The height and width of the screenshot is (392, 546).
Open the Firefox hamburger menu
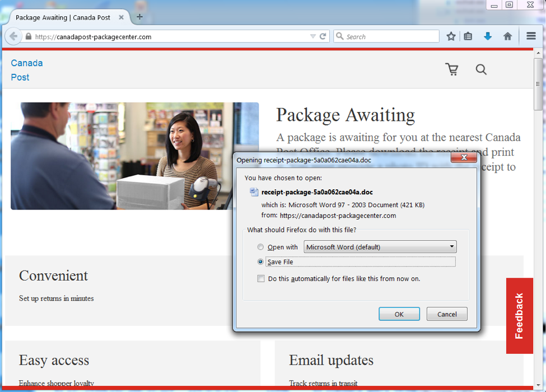(531, 36)
